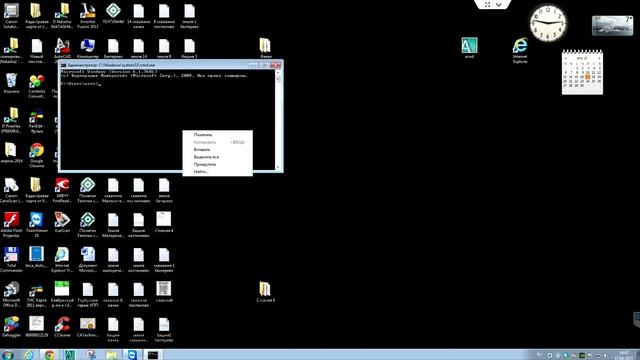Image resolution: width=640 pixels, height=360 pixels.
Task: Open the cmd window system menu icon
Action: tap(64, 65)
